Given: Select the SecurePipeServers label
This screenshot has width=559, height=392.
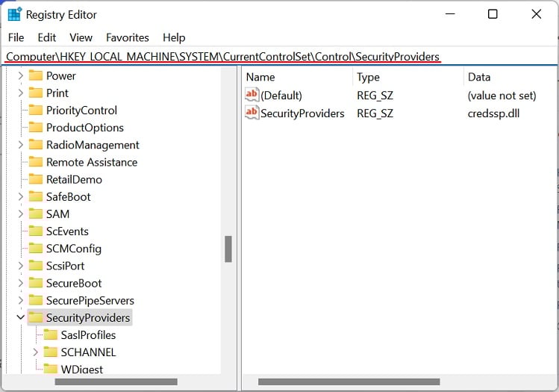Looking at the screenshot, I should tap(90, 300).
